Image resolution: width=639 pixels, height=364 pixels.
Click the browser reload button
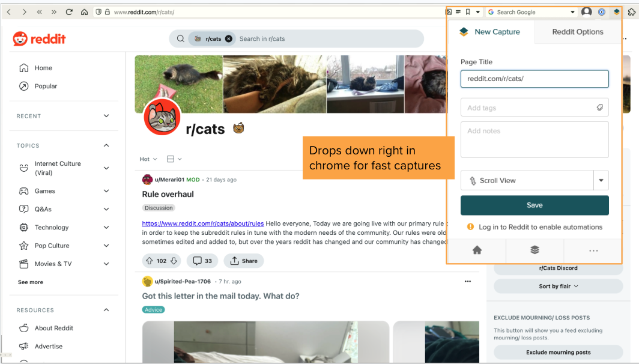pyautogui.click(x=69, y=12)
